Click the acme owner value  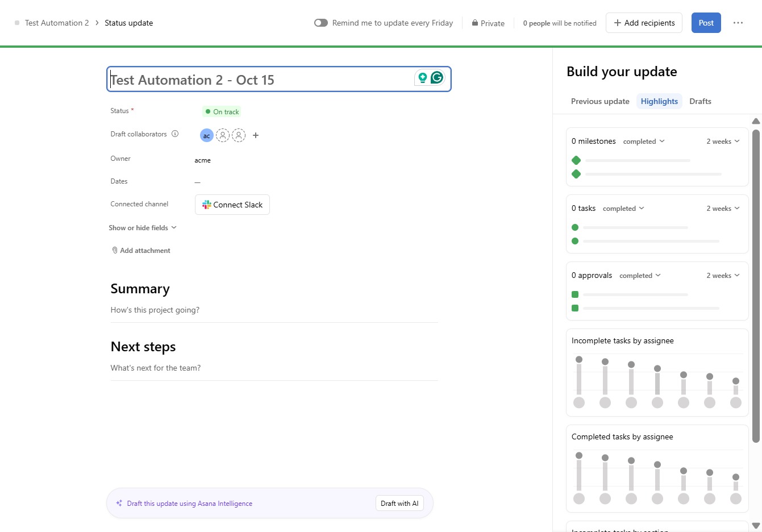tap(202, 160)
